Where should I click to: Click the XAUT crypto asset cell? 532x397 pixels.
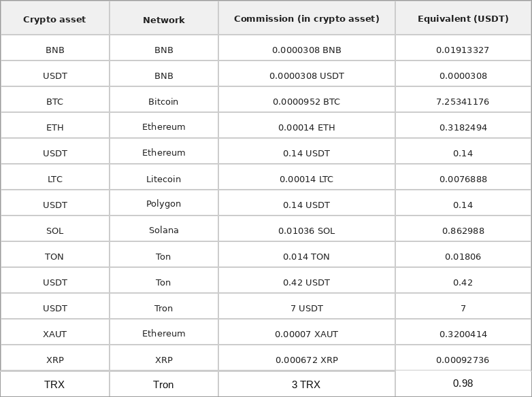tap(54, 334)
